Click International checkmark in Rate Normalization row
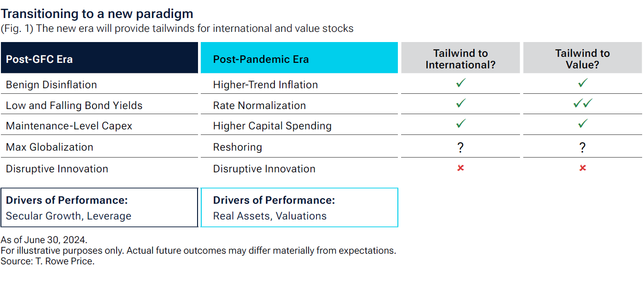Screen dimensions: 644x286 (x=460, y=103)
